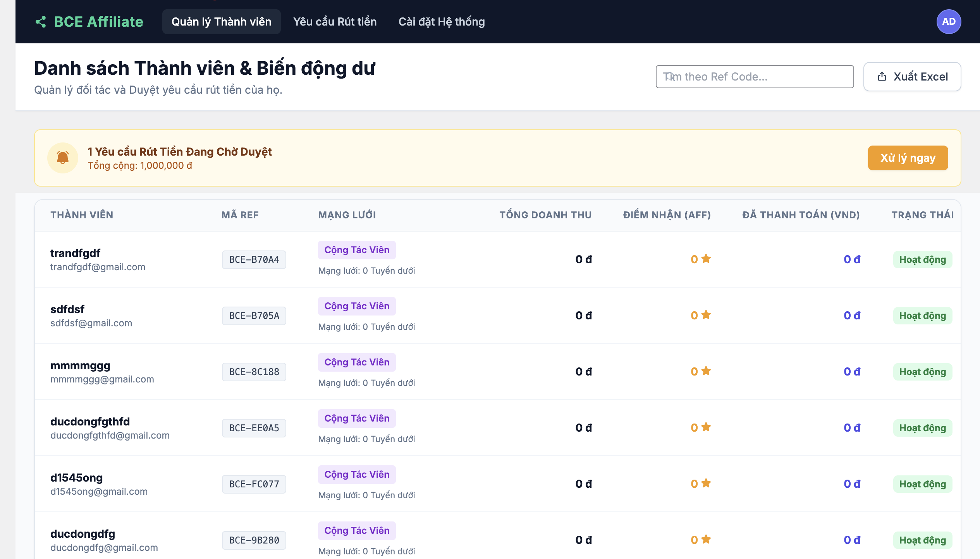The width and height of the screenshot is (980, 559).
Task: Click THÀNH VIÊN column header
Action: [82, 215]
